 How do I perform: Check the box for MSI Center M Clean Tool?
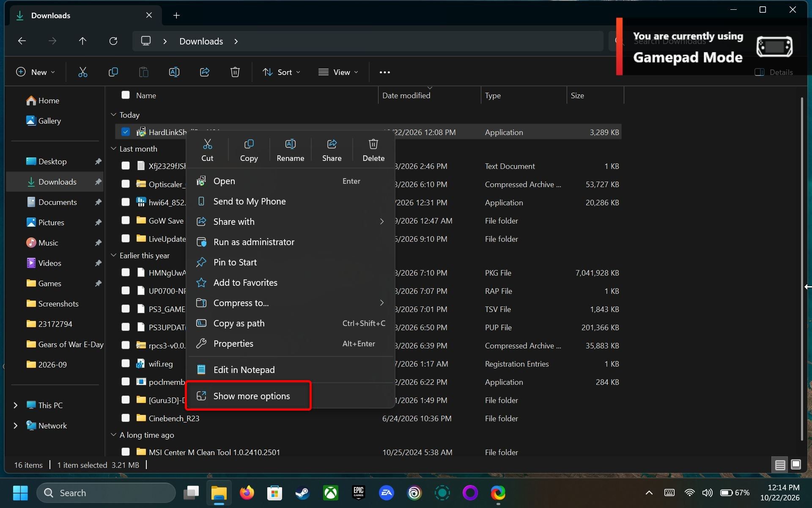(125, 452)
